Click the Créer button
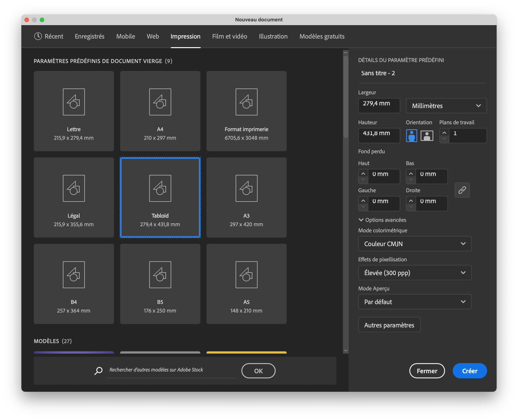The height and width of the screenshot is (420, 518). click(x=469, y=371)
